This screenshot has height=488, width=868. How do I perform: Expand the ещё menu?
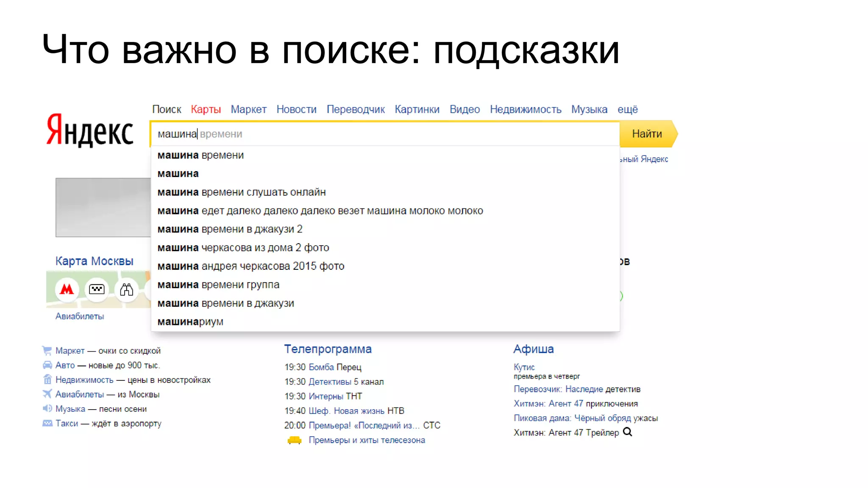[x=627, y=109]
